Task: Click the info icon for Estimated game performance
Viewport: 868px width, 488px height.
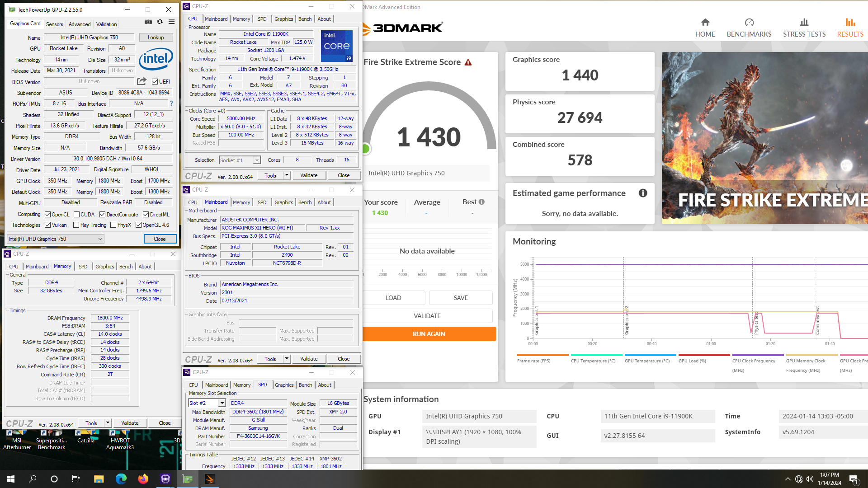Action: 643,193
